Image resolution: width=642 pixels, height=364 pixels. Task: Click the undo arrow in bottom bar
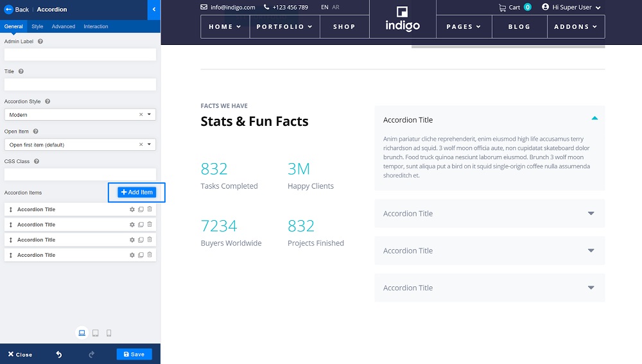pos(59,354)
